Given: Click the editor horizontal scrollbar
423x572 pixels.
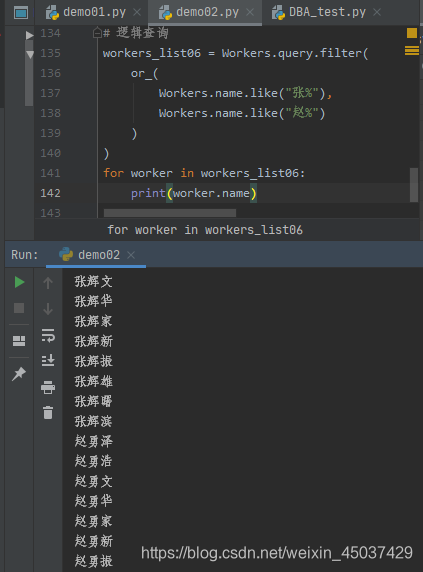Looking at the screenshot, I should 170,213.
